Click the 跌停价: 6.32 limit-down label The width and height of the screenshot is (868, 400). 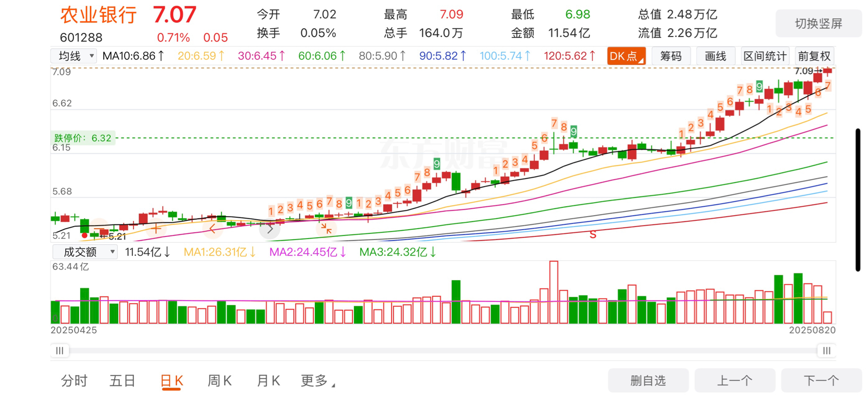[x=83, y=138]
